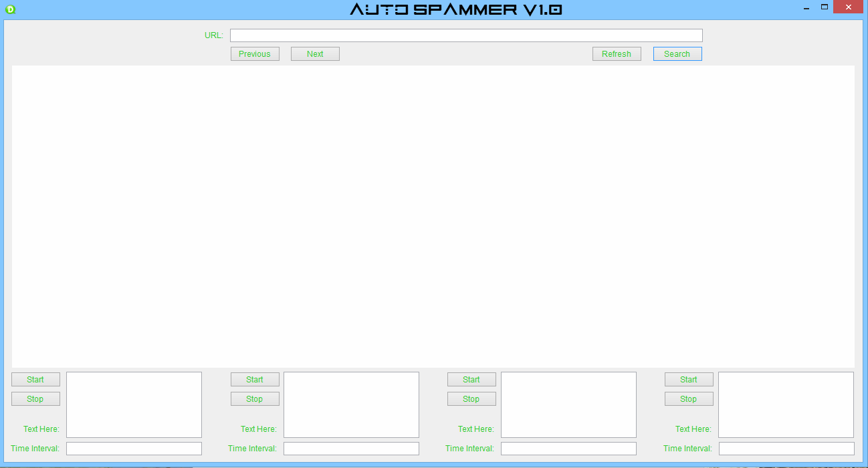This screenshot has height=468, width=868.
Task: Start the rightmost spammer slot
Action: [689, 380]
